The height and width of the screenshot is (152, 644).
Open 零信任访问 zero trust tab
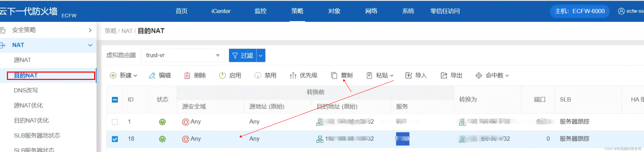[x=445, y=11]
